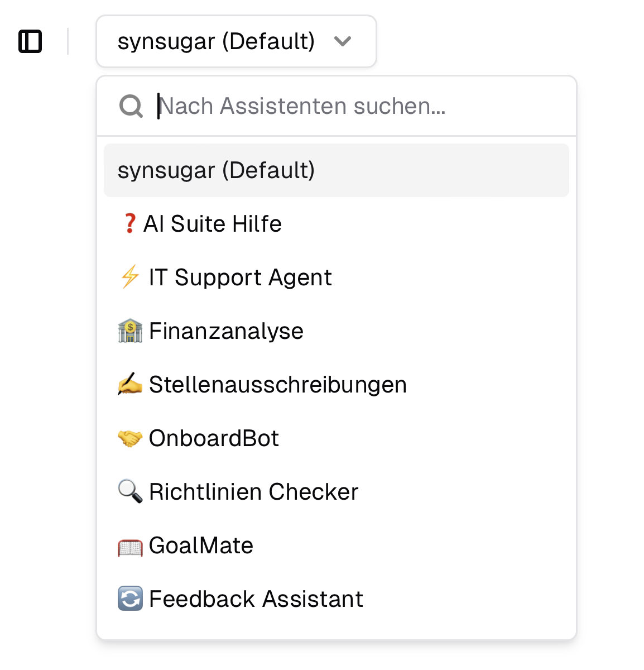Click the magnifying glass icon beside Richtlinien Checker
This screenshot has width=644, height=670.
tap(130, 491)
